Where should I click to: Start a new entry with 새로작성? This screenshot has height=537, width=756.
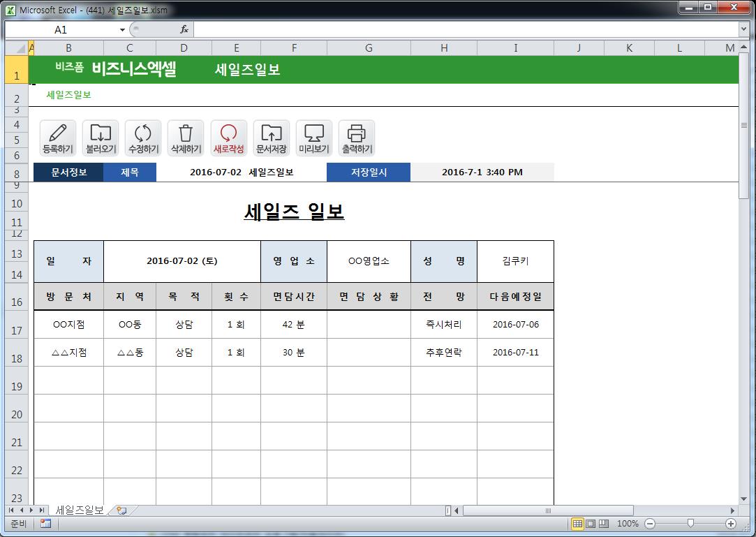coord(228,138)
